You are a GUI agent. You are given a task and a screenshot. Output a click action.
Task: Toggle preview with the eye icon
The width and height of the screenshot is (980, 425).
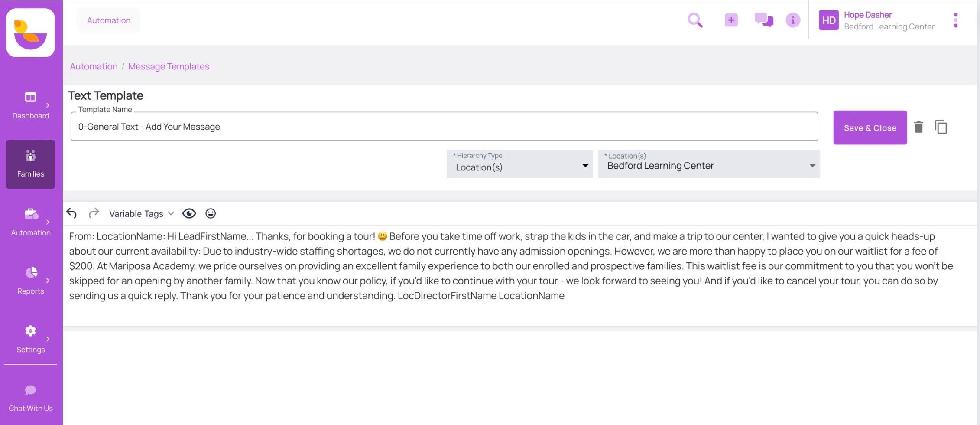[x=189, y=213]
